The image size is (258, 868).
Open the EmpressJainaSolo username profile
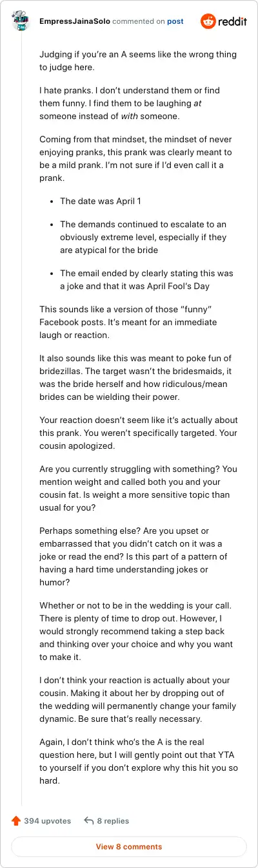(x=74, y=21)
